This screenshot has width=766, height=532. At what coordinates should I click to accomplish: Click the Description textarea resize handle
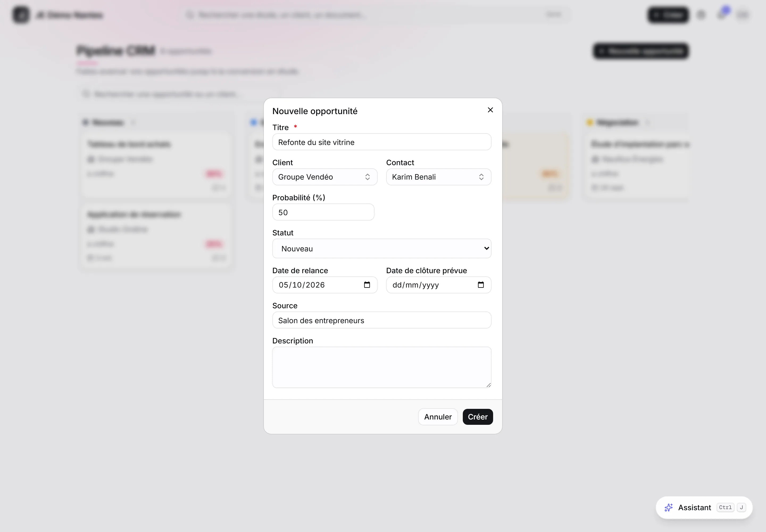pos(488,385)
